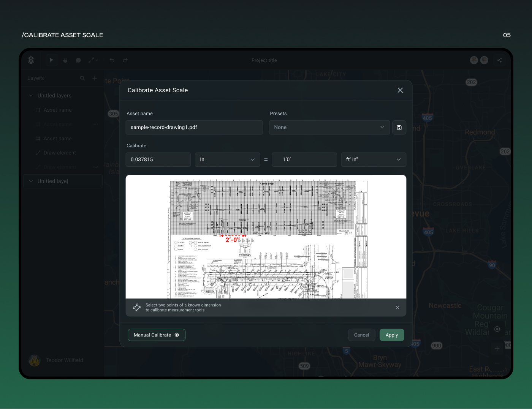Dismiss the calibration hint banner

pyautogui.click(x=397, y=308)
